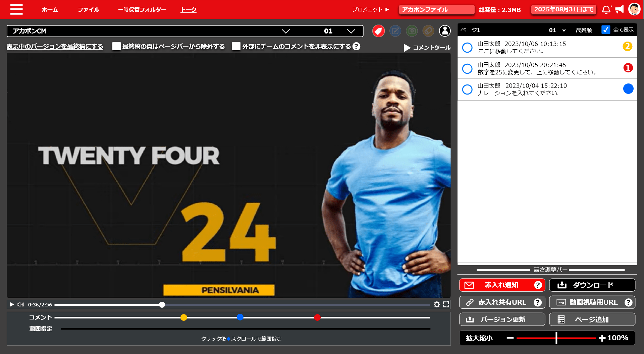Click the megaphone announcement icon
This screenshot has height=354, width=644.
[x=619, y=10]
